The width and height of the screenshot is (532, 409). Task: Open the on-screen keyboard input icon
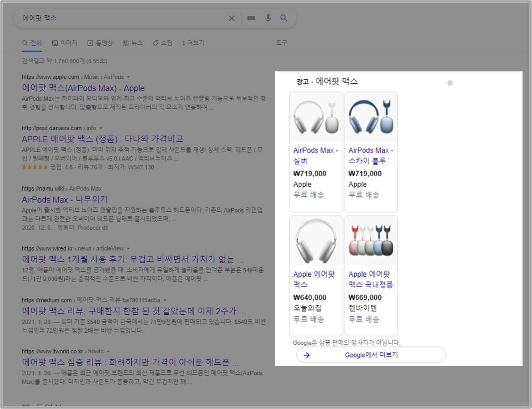tap(251, 18)
